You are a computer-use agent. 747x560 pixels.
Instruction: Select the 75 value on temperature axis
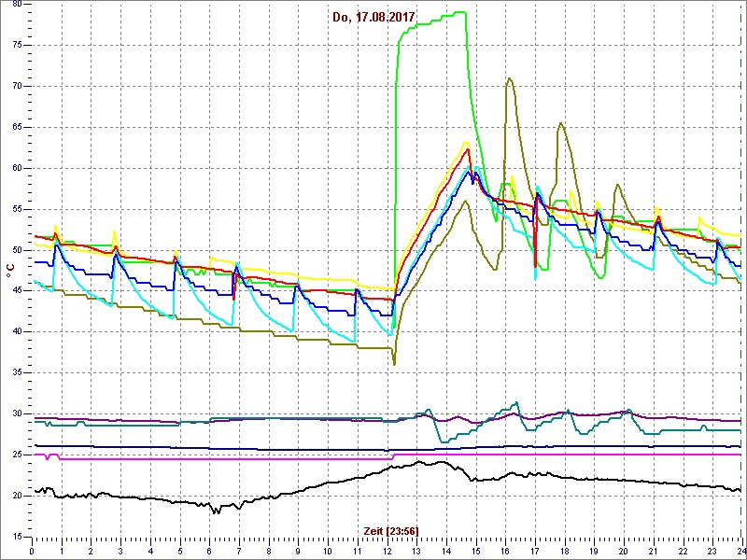[16, 45]
